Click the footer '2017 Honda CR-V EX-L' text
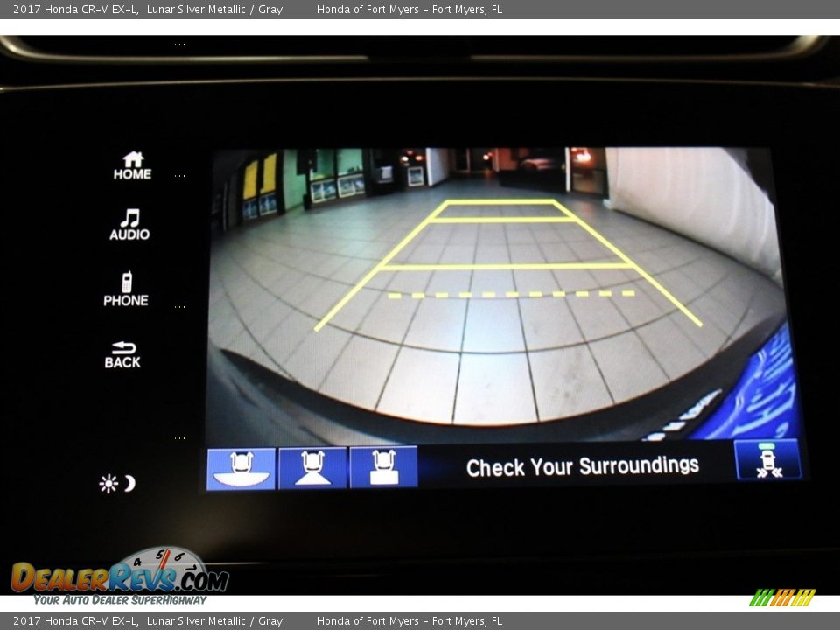This screenshot has width=840, height=630. pos(75,621)
